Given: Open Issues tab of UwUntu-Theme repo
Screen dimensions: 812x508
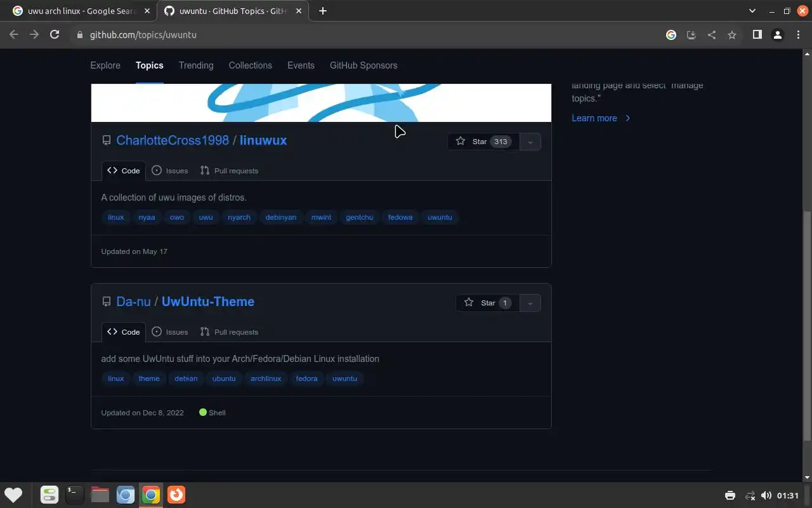Looking at the screenshot, I should pos(170,332).
